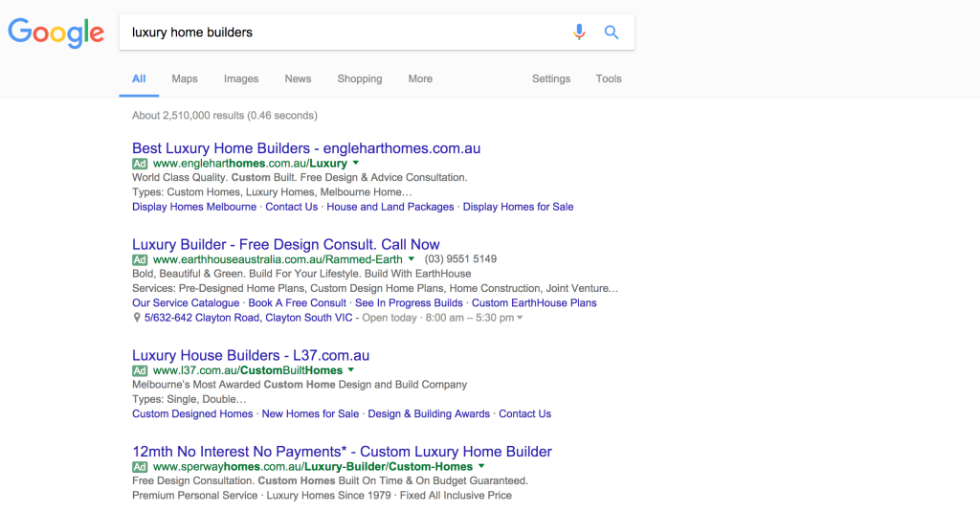Expand dropdown arrow next to l37.com.au URL
This screenshot has height=512, width=980.
pyautogui.click(x=351, y=370)
